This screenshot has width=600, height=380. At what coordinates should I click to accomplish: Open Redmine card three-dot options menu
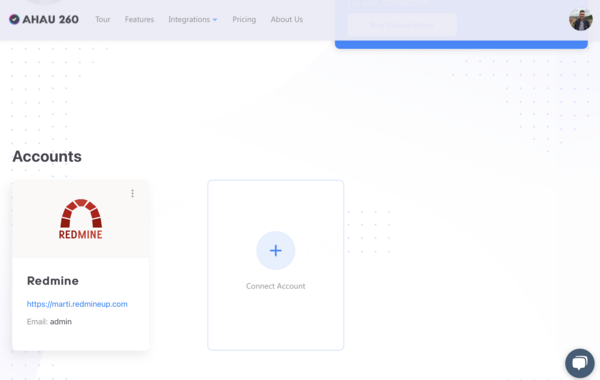(132, 193)
